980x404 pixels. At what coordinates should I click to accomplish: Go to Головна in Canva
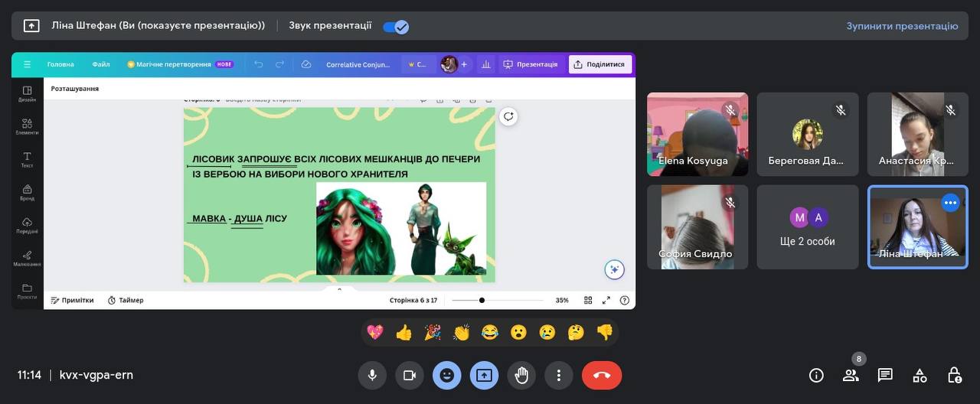60,64
